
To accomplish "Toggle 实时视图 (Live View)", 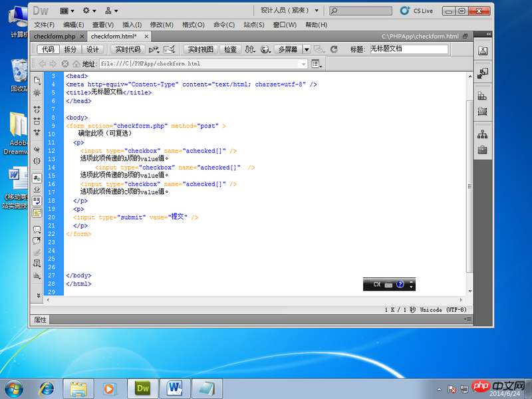I will tap(201, 49).
